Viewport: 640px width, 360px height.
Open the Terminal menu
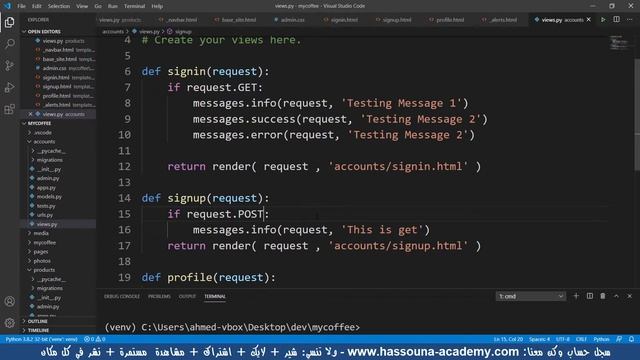click(x=134, y=6)
